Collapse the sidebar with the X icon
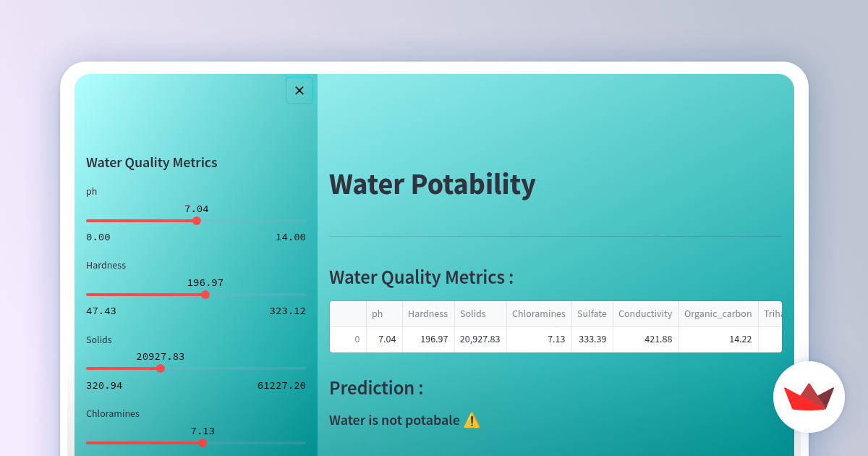Viewport: 868px width, 456px height. pyautogui.click(x=299, y=90)
